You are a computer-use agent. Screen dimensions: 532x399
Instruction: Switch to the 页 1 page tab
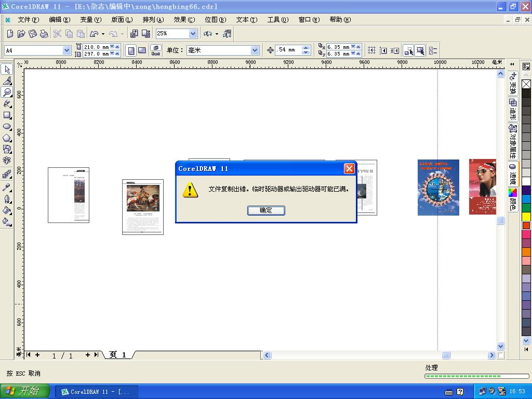point(118,355)
